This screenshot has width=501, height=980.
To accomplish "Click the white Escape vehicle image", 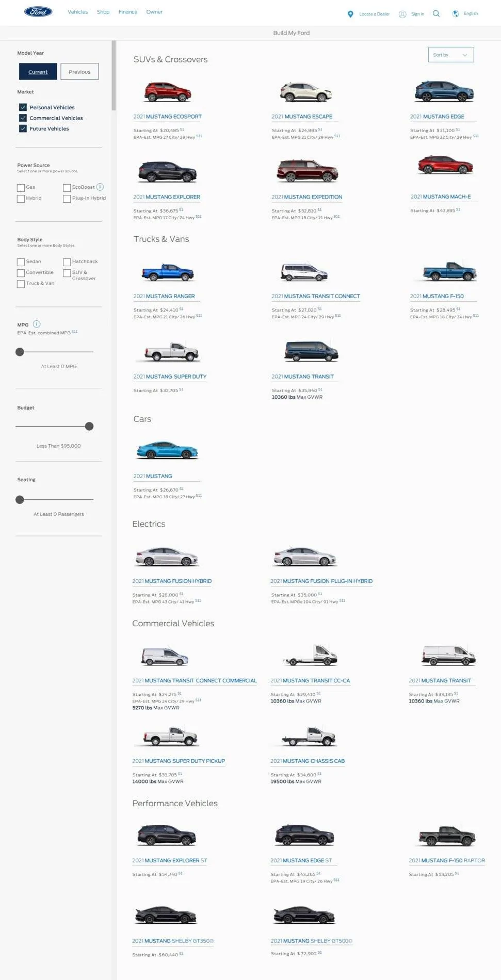I will coord(306,92).
